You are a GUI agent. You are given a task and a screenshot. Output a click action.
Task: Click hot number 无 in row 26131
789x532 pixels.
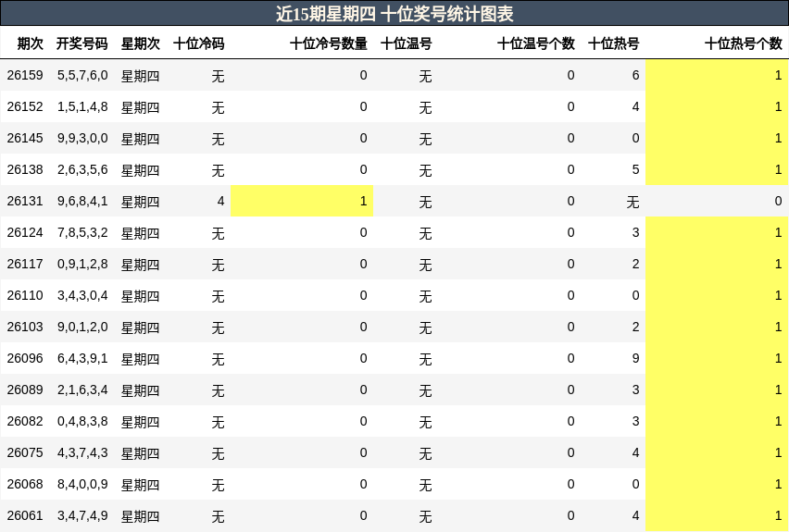coord(632,202)
